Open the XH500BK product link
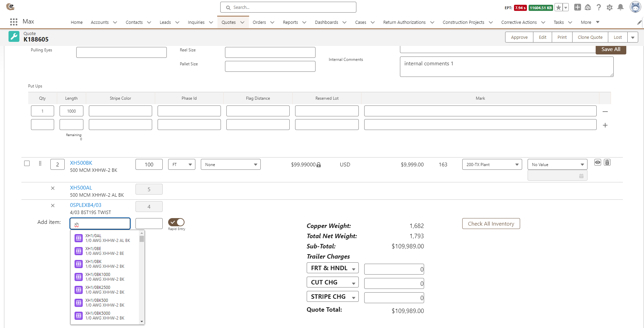Screen dimensions: 644x328 click(81, 163)
